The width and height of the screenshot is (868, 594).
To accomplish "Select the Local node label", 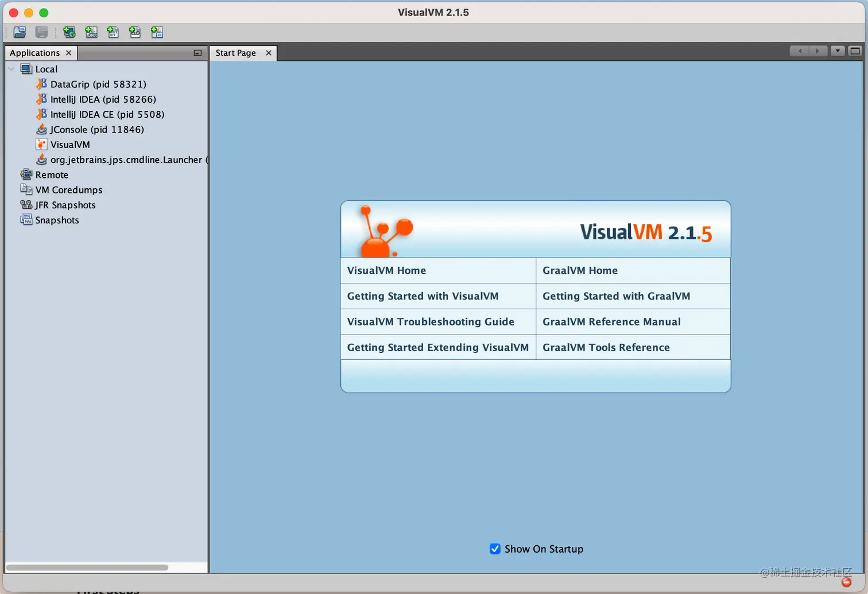I will tap(46, 69).
